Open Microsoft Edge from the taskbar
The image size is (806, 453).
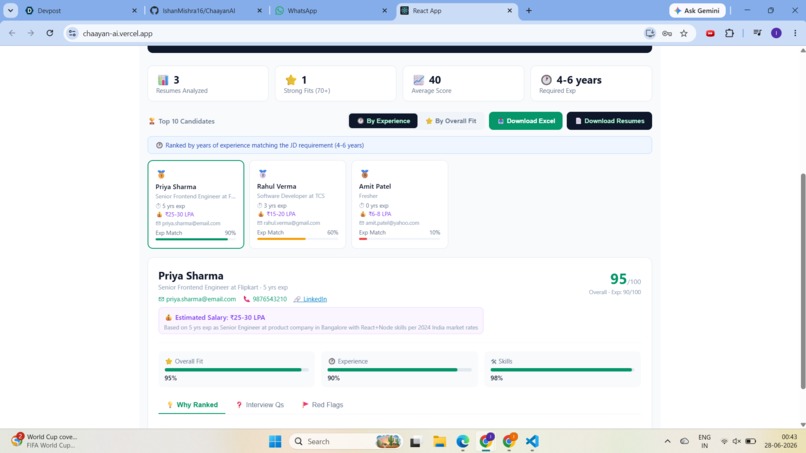463,441
